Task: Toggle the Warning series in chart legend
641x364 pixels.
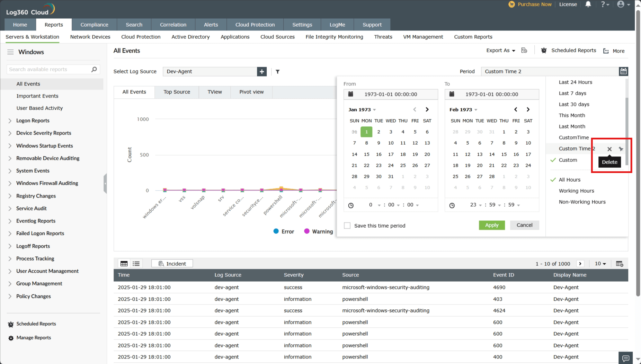Action: 318,231
